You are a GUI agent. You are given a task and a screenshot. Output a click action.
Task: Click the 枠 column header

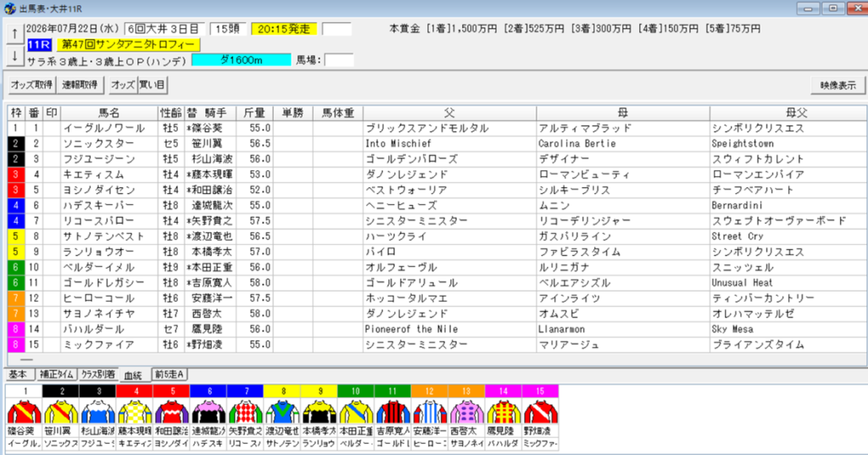tap(16, 113)
